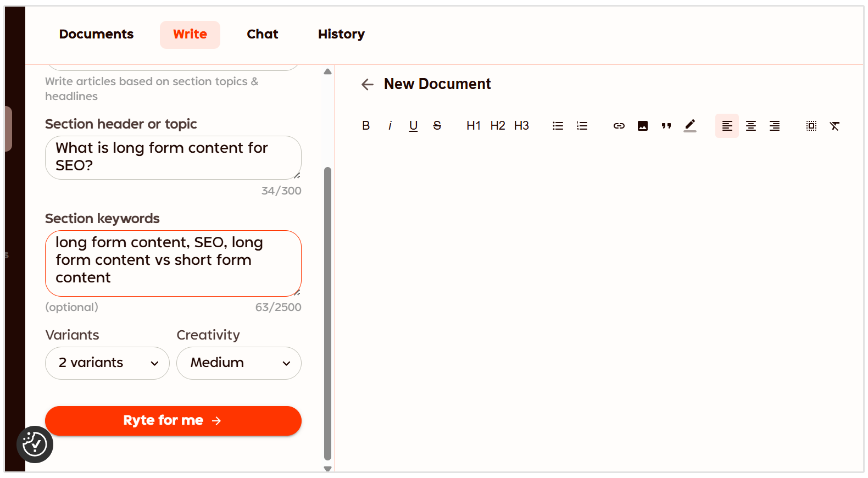868x478 pixels.
Task: Apply strikethrough formatting
Action: tap(437, 126)
